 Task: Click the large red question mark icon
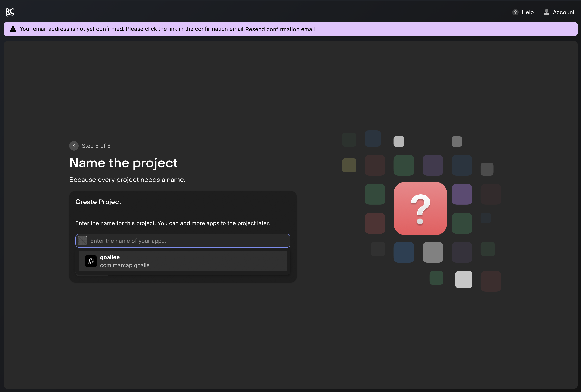pos(420,208)
